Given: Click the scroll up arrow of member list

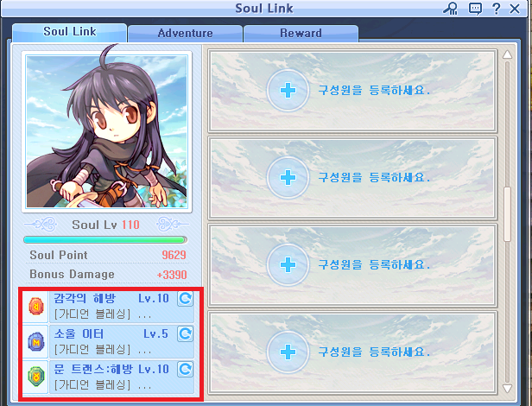Looking at the screenshot, I should (x=507, y=54).
